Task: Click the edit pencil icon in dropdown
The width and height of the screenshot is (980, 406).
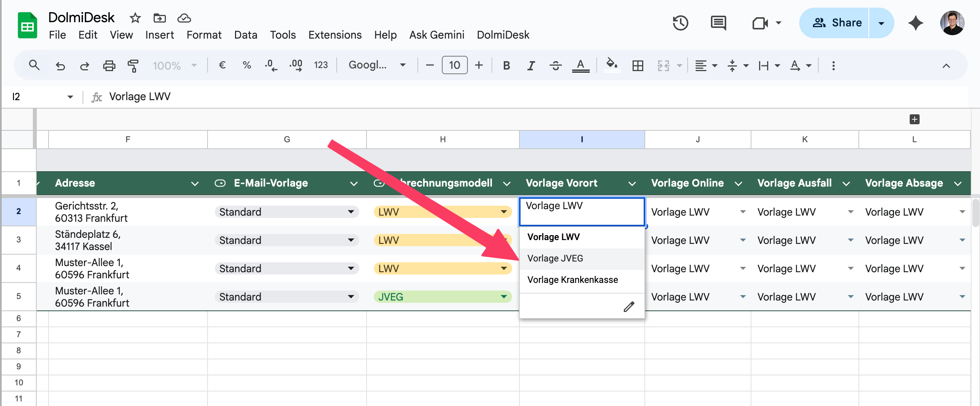Action: tap(629, 307)
